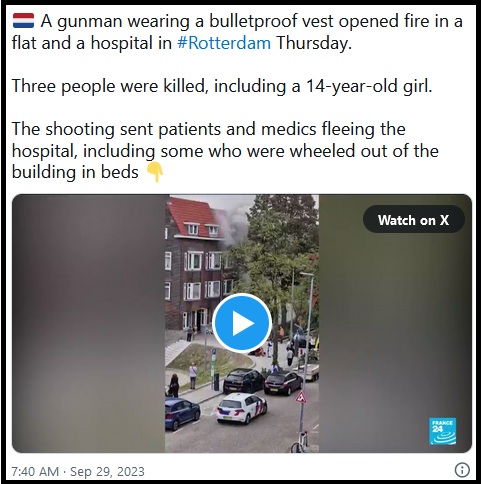Viewport: 481px width, 484px height.
Task: Click the Watch on X button
Action: (413, 220)
